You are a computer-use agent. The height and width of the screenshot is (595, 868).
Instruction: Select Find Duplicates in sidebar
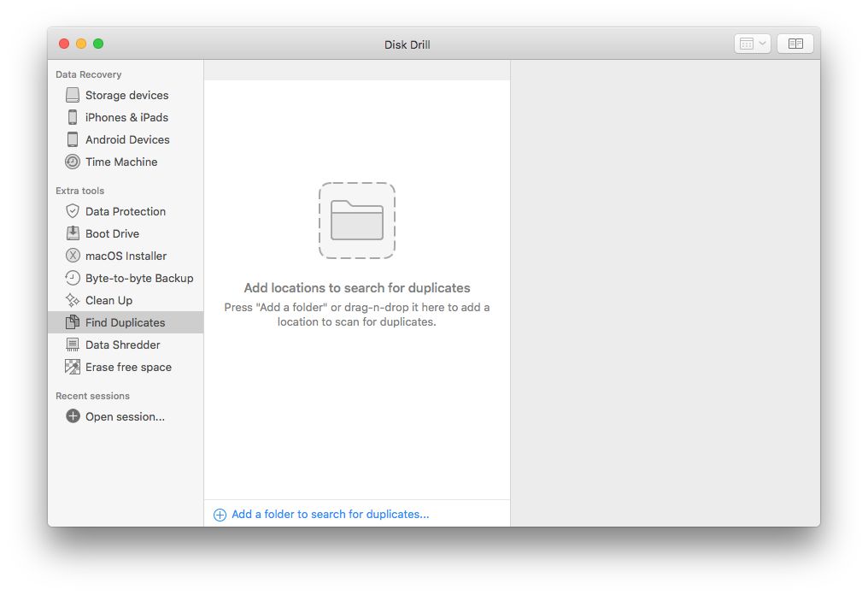126,322
